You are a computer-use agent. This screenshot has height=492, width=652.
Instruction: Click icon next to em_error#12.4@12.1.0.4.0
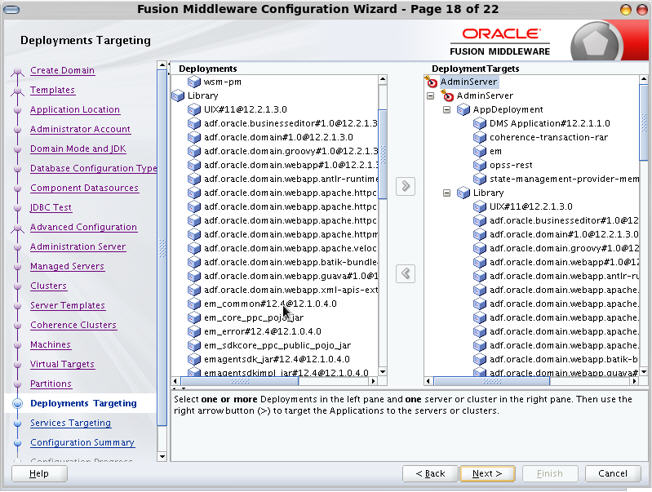pos(194,332)
